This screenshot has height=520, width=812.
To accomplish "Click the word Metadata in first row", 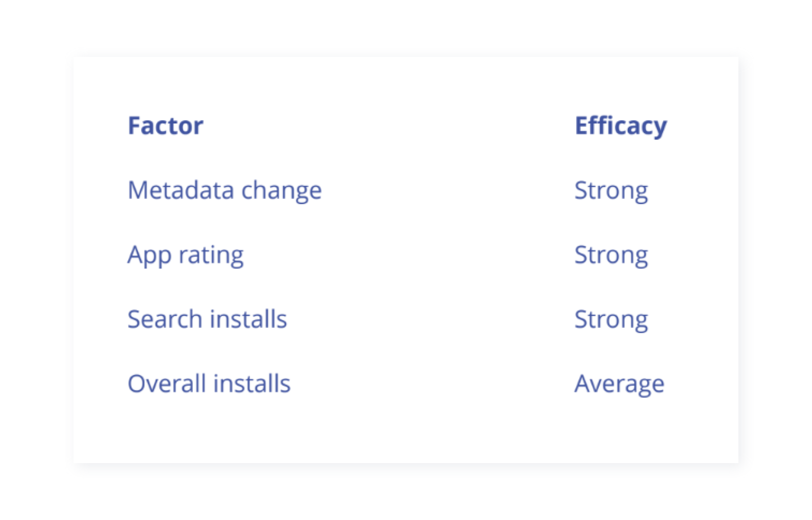I will (181, 190).
